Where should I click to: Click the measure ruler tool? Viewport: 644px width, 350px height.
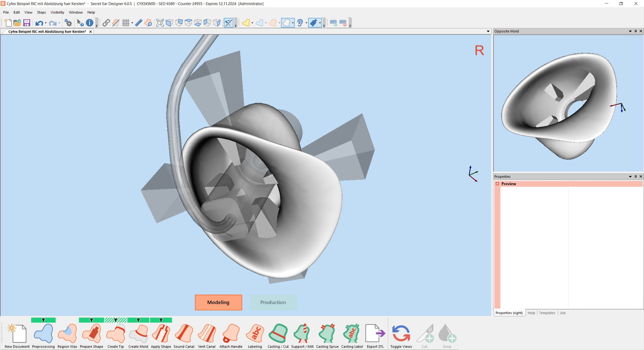pyautogui.click(x=139, y=23)
